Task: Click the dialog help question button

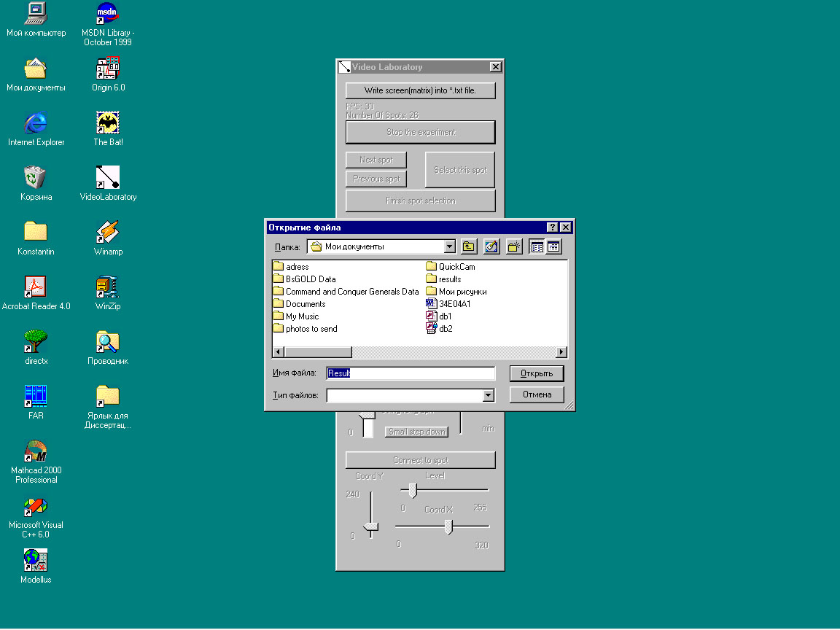Action: click(553, 227)
